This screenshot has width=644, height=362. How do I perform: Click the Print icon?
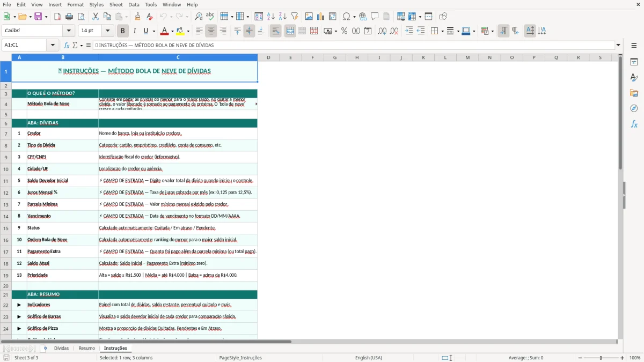pyautogui.click(x=69, y=17)
